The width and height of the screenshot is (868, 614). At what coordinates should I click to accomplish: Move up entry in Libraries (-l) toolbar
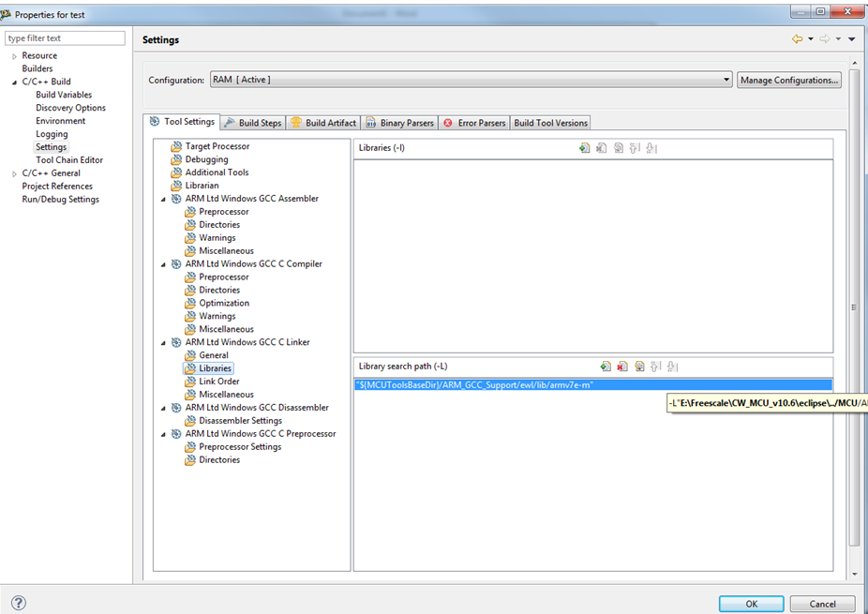[635, 148]
